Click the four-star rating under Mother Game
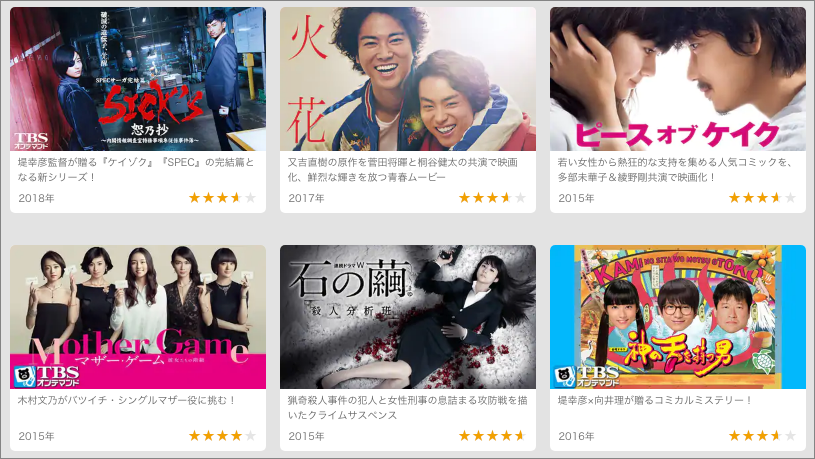Image resolution: width=815 pixels, height=459 pixels. click(222, 436)
